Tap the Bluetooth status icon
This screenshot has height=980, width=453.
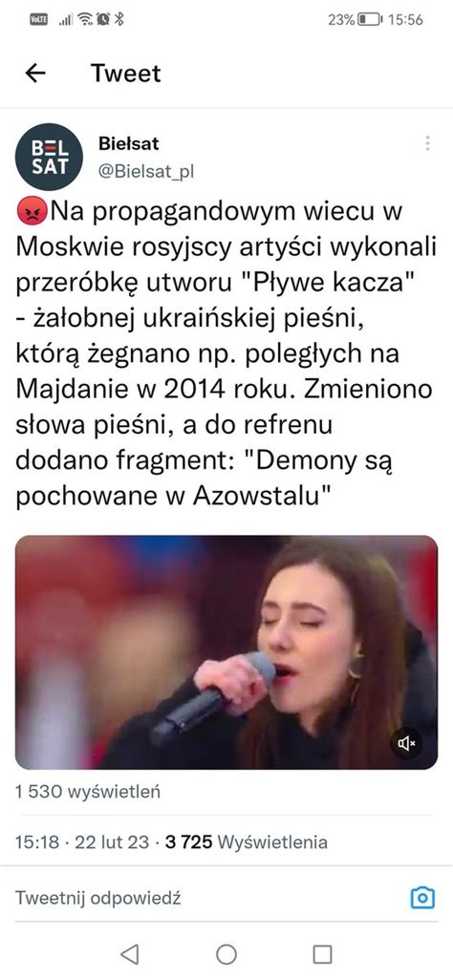click(x=119, y=19)
